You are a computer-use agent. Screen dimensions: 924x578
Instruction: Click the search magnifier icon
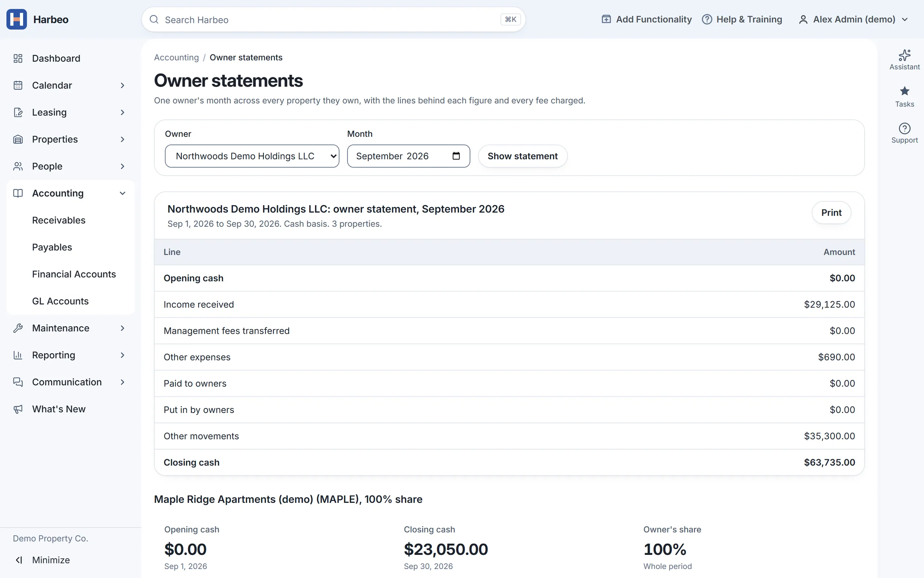pyautogui.click(x=154, y=20)
